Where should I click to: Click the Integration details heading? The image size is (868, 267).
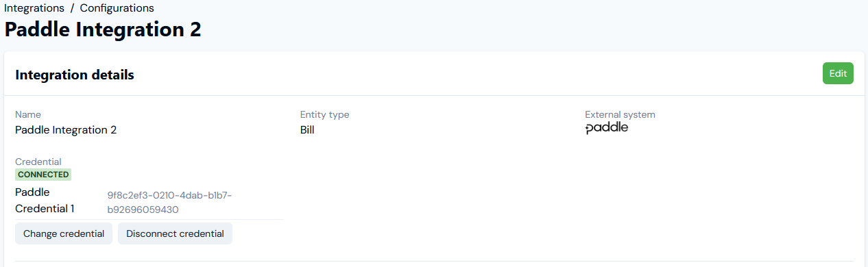[x=75, y=75]
